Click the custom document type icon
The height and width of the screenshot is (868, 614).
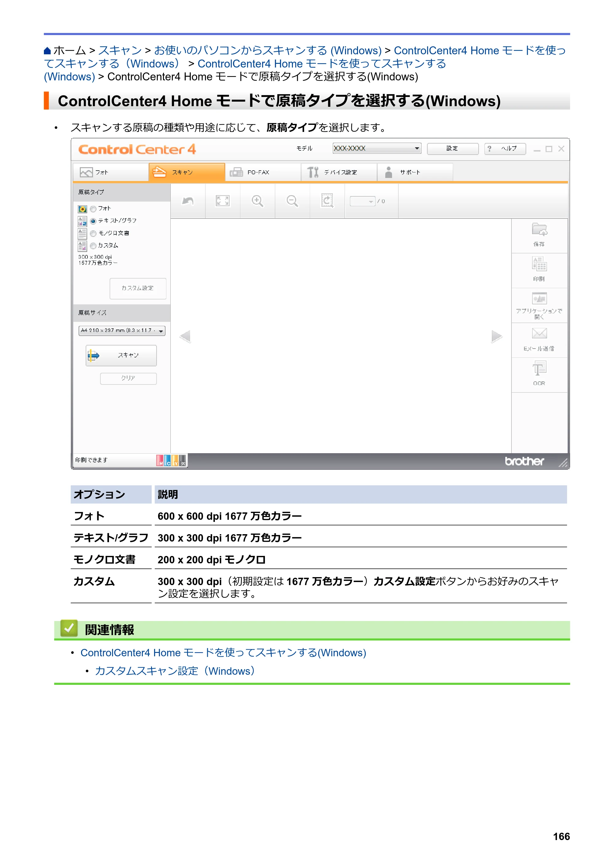(x=82, y=246)
